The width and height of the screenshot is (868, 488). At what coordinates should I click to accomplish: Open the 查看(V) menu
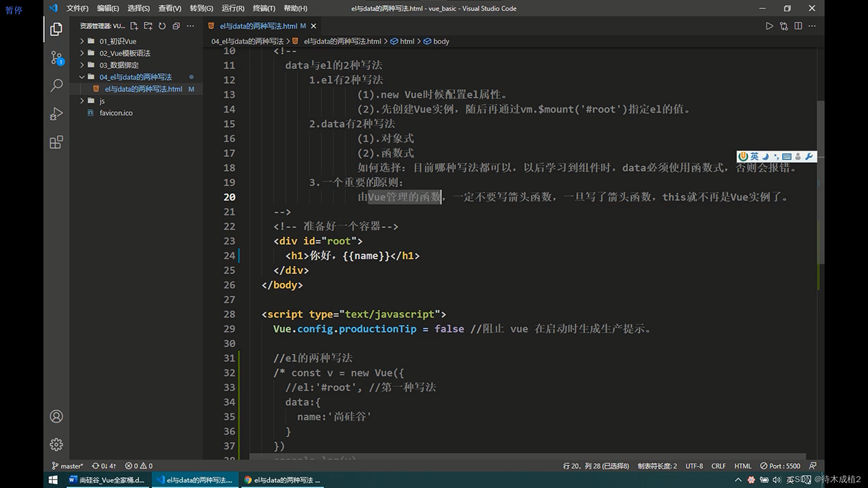(x=170, y=8)
